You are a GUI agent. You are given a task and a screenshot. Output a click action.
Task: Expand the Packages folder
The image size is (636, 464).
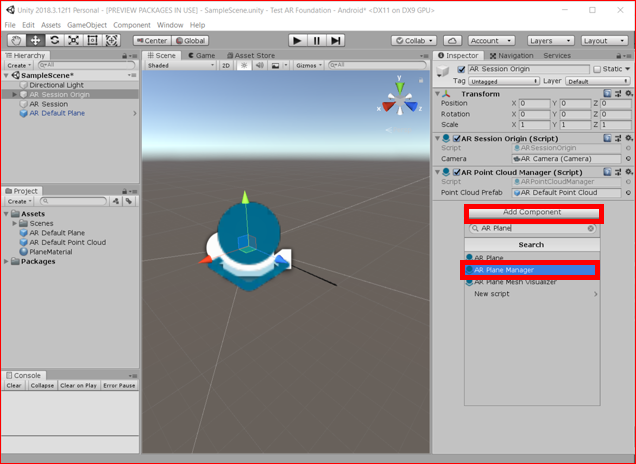point(6,262)
